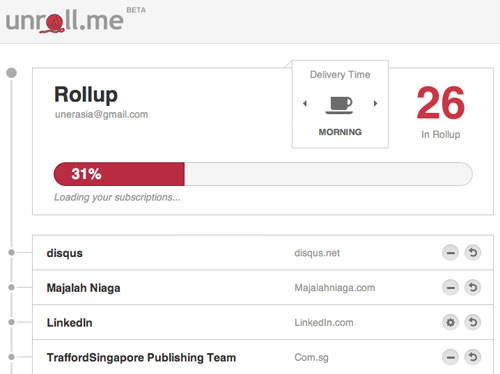Image resolution: width=500 pixels, height=374 pixels.
Task: Click the 31% loading progress bar
Action: (x=263, y=174)
